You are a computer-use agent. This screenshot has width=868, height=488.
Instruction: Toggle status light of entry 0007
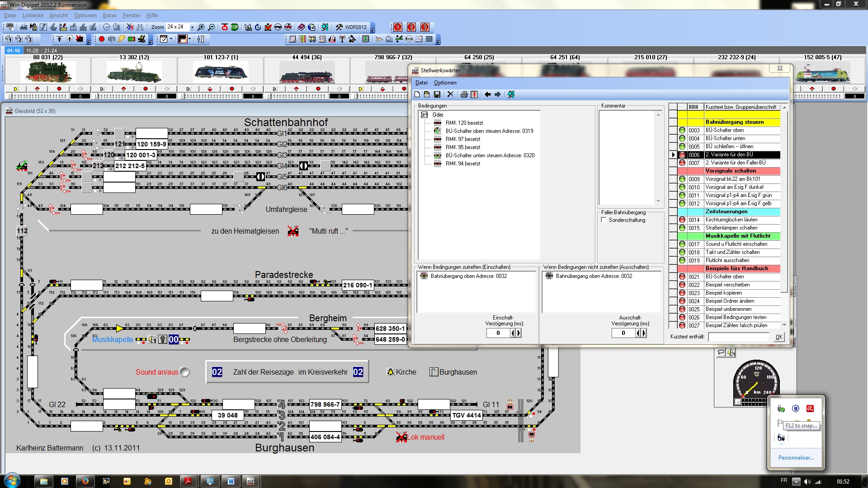click(682, 163)
